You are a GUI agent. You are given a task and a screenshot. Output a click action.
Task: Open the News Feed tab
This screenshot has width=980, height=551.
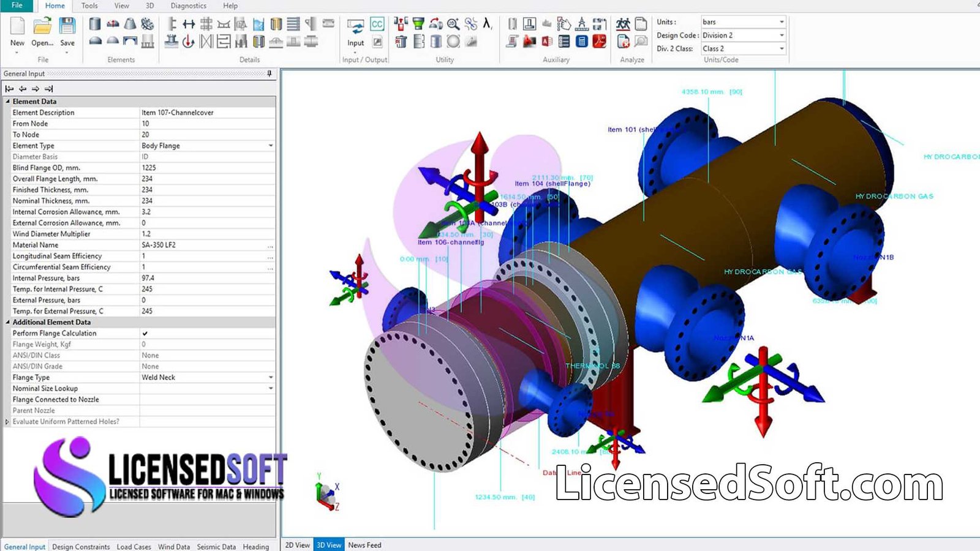point(364,545)
